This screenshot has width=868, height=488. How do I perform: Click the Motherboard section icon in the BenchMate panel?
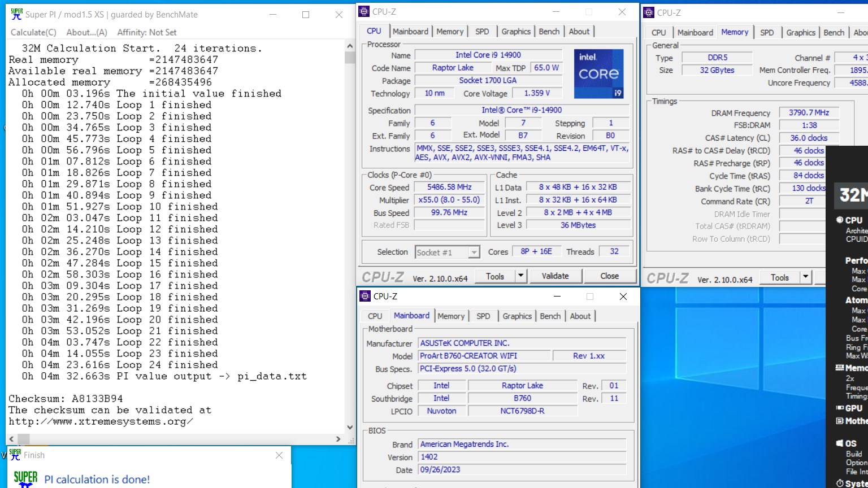(840, 421)
